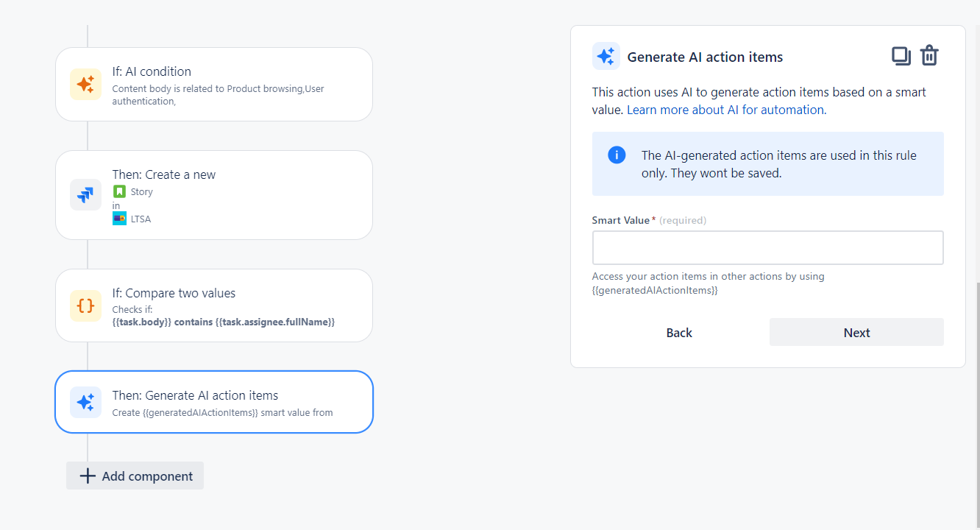Viewport: 980px width, 530px height.
Task: Select the If: AI condition component
Action: click(x=213, y=84)
